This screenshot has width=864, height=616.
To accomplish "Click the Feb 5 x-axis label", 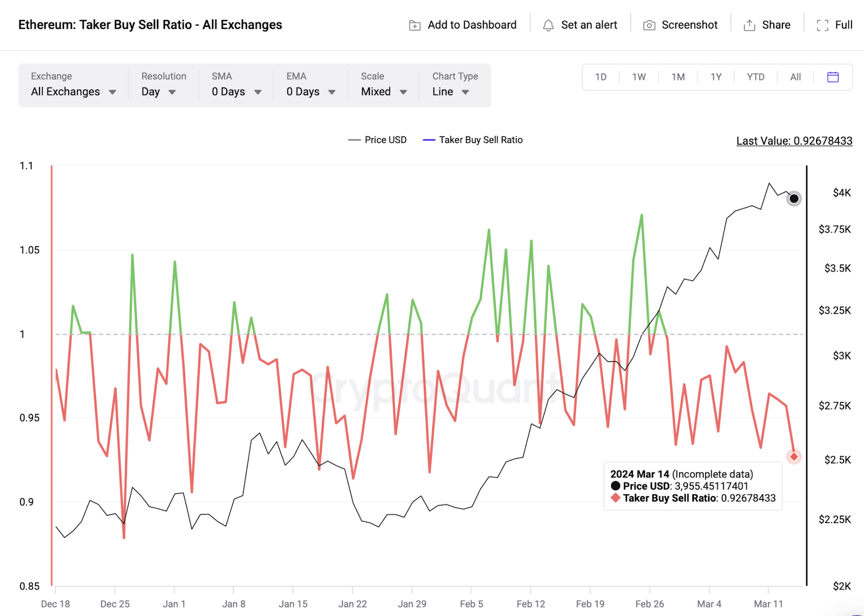I will [x=471, y=604].
